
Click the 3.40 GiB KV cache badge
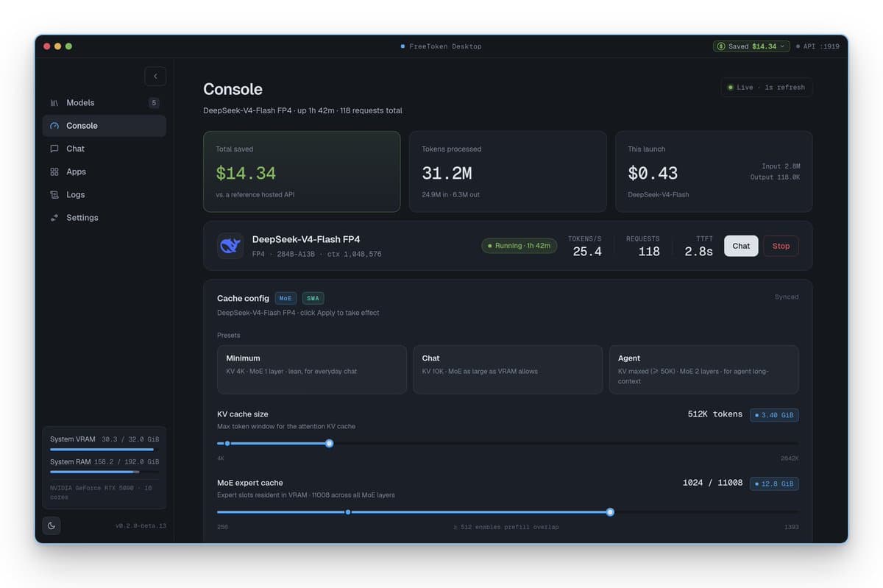[774, 415]
